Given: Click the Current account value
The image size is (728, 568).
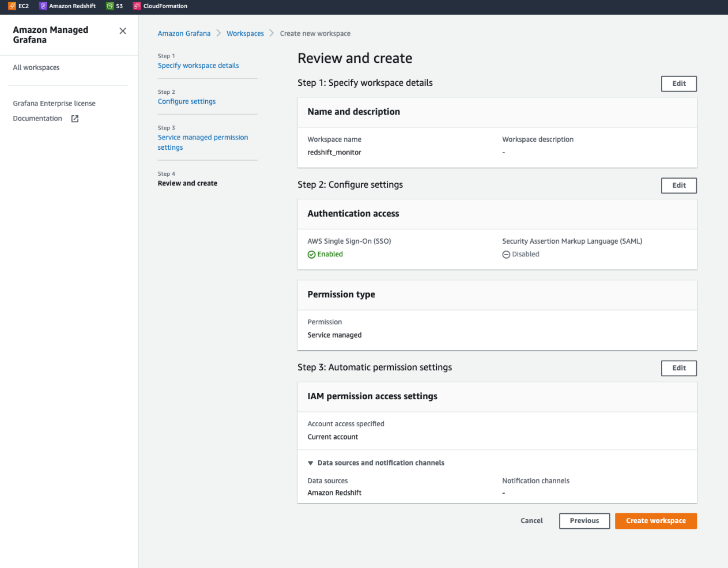Looking at the screenshot, I should (333, 437).
